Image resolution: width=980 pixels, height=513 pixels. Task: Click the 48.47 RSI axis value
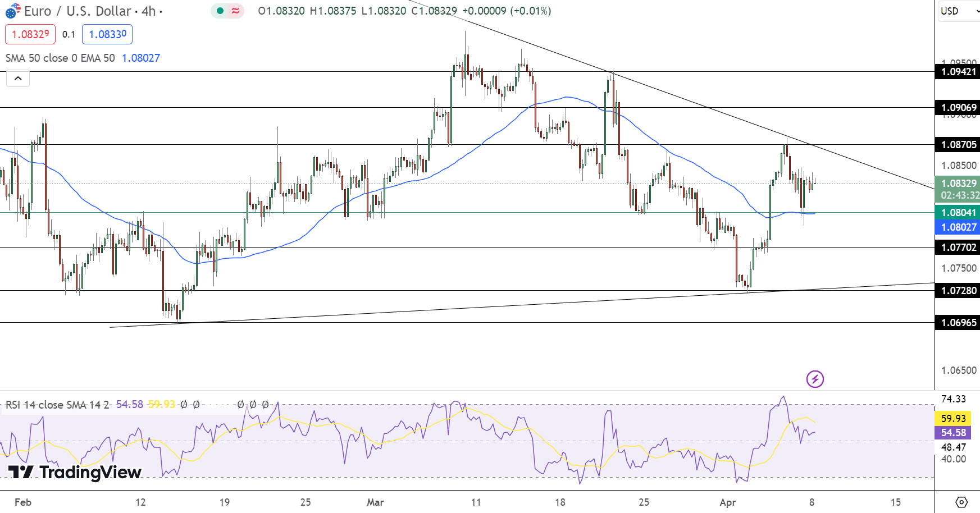pos(954,447)
